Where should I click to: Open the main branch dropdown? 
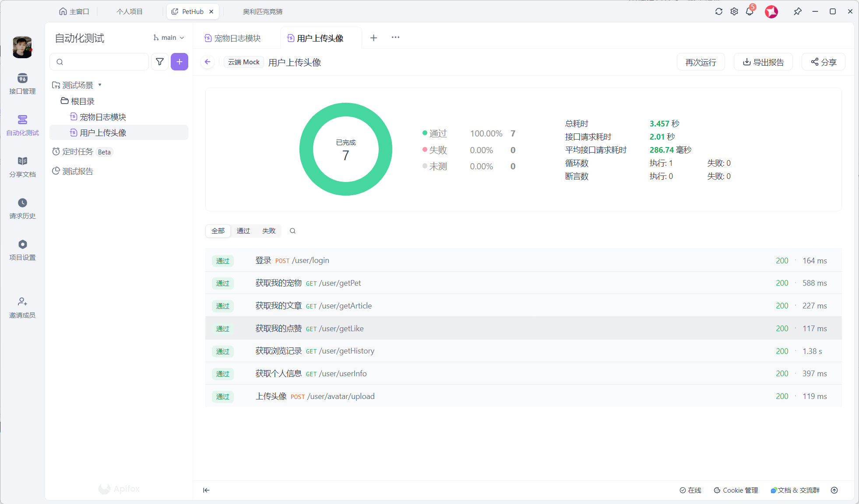point(169,38)
